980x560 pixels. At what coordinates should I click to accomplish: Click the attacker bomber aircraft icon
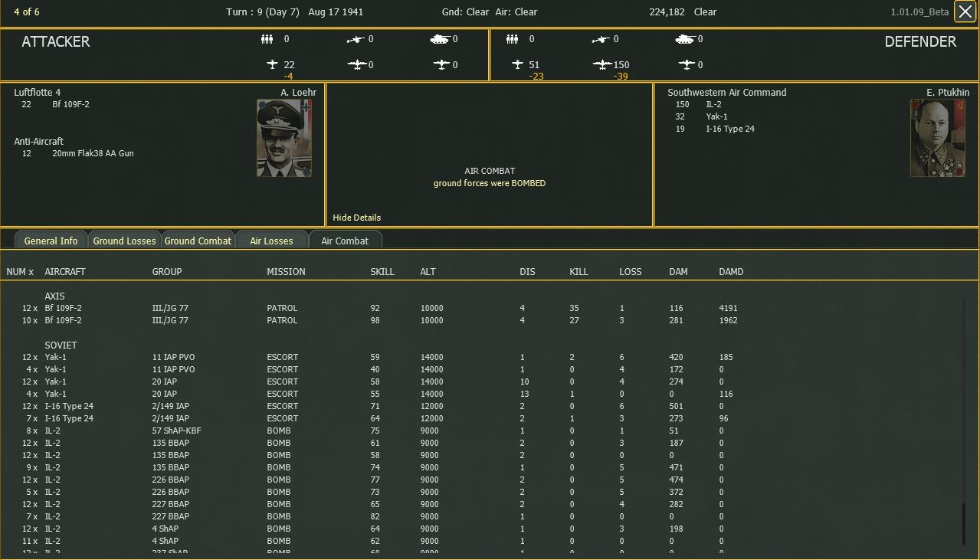coord(357,65)
